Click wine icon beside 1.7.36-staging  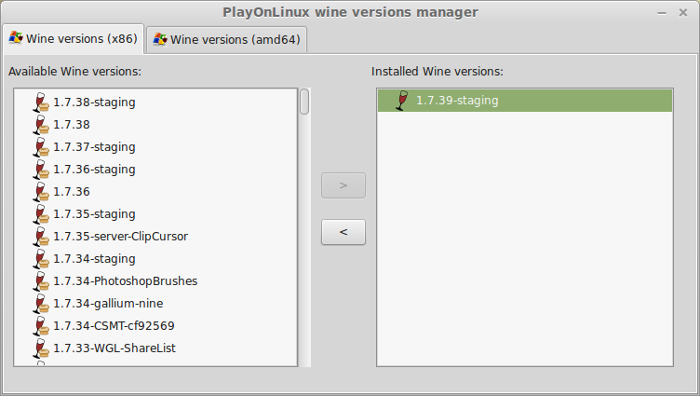[41, 169]
